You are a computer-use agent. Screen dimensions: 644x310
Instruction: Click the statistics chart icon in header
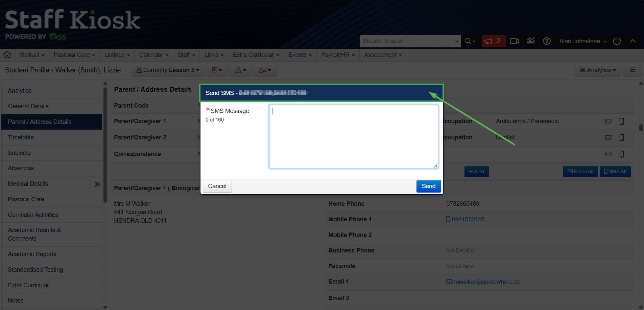531,41
